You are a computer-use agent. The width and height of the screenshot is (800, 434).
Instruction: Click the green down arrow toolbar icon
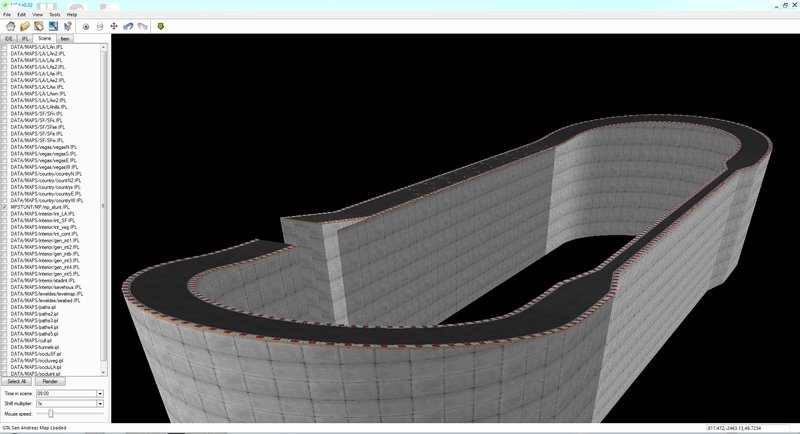[x=161, y=26]
